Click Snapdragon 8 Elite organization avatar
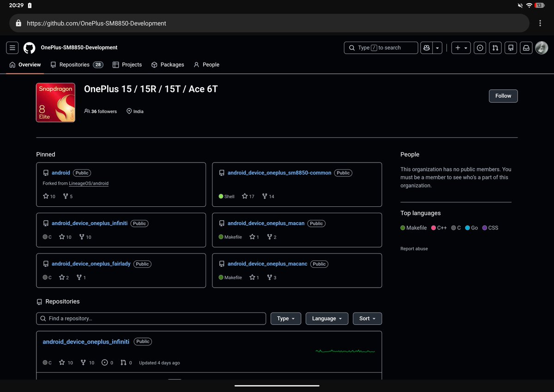This screenshot has height=392, width=554. point(56,103)
